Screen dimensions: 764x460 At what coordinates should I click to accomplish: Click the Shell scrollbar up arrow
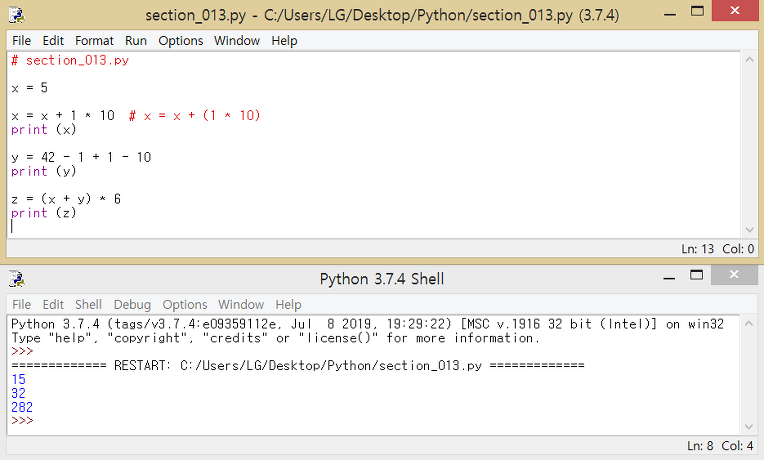pyautogui.click(x=749, y=324)
